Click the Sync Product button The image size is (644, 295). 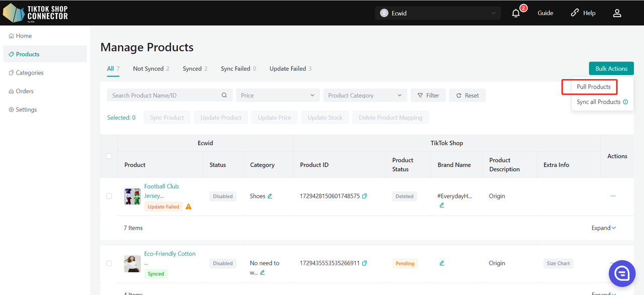pos(167,118)
